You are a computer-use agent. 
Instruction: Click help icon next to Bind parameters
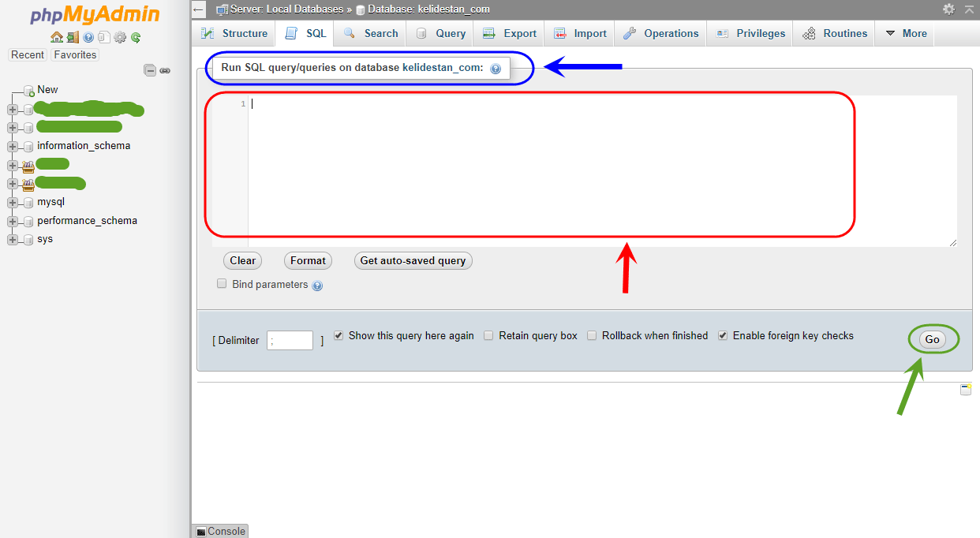point(317,286)
